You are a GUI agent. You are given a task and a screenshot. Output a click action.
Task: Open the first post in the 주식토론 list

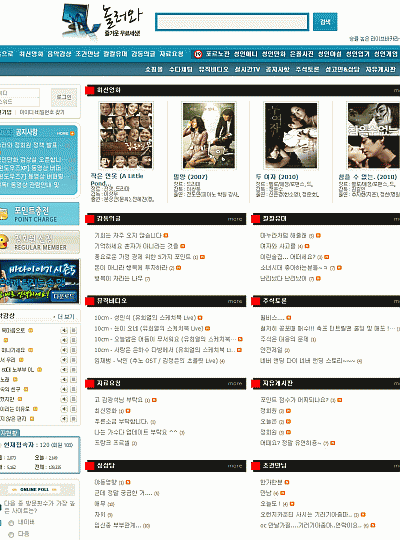point(272,318)
